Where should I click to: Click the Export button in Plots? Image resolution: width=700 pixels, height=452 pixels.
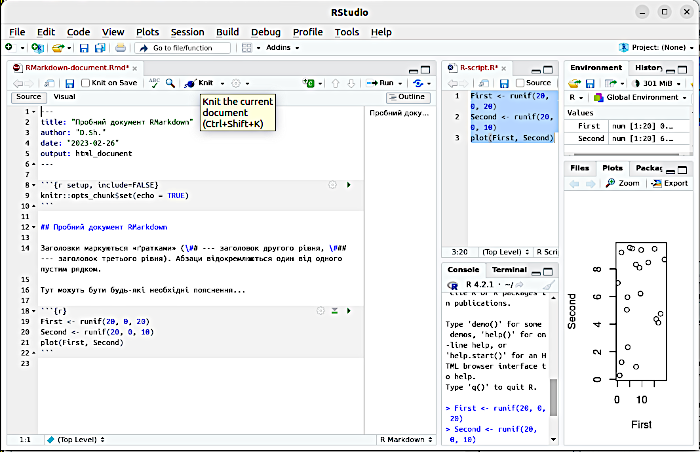tap(670, 183)
